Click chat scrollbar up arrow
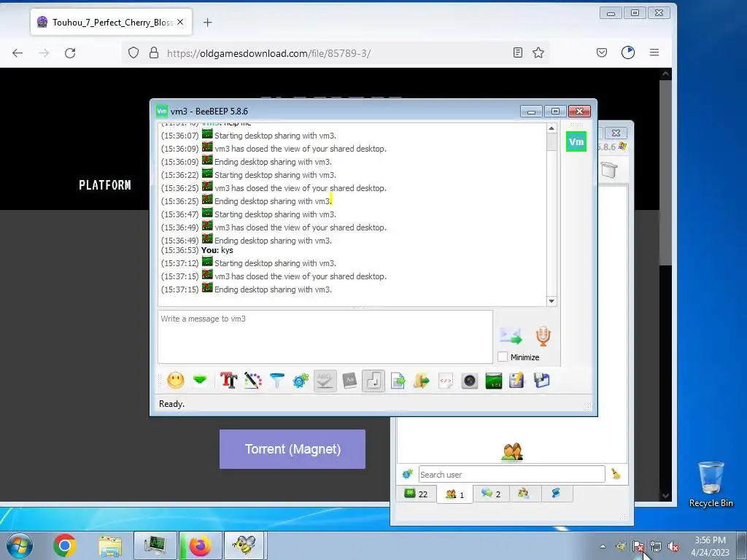Screen dimensions: 747x560 [551, 128]
